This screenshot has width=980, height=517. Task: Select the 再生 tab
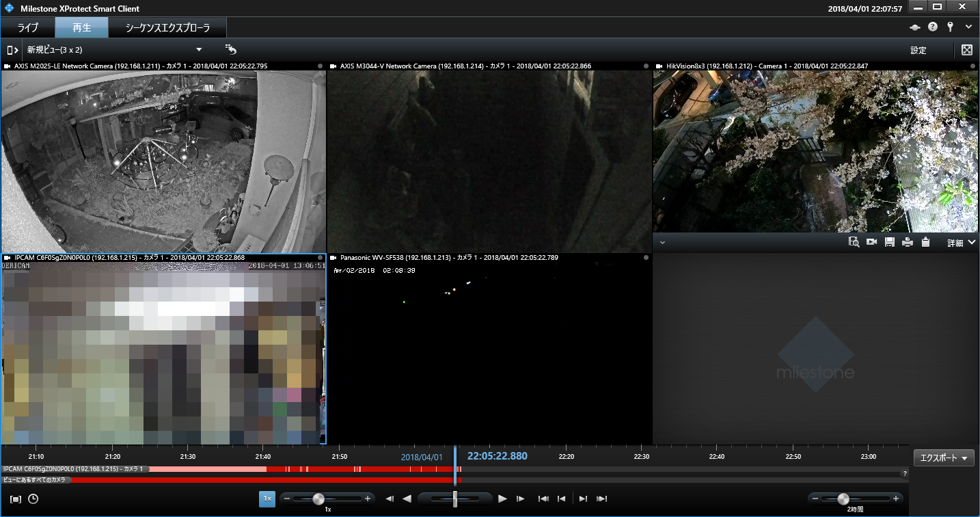coord(81,28)
